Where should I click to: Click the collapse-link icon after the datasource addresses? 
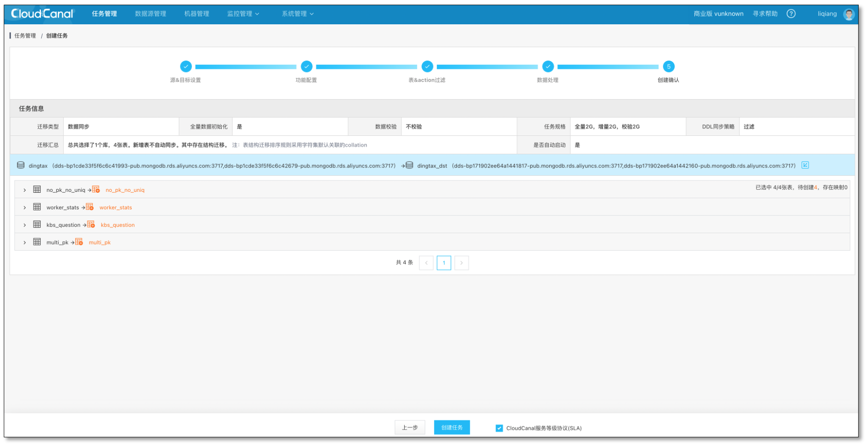[x=805, y=165]
